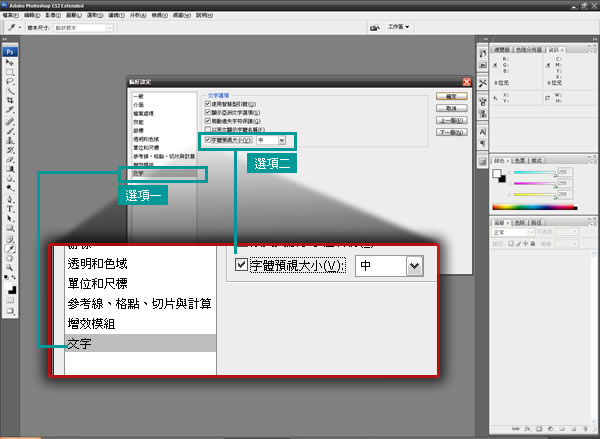Screen dimensions: 600x439
Task: Select the Notes tool
Action: tap(10, 240)
